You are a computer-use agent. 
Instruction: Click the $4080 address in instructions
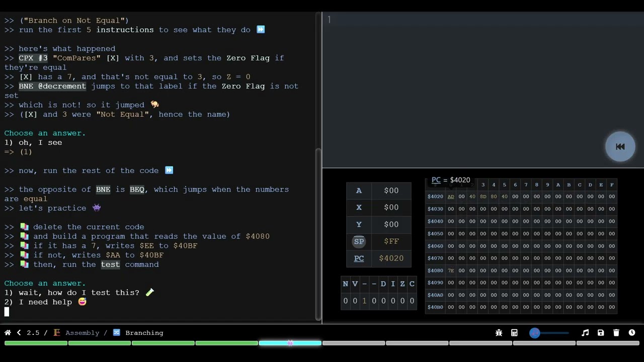pos(258,236)
